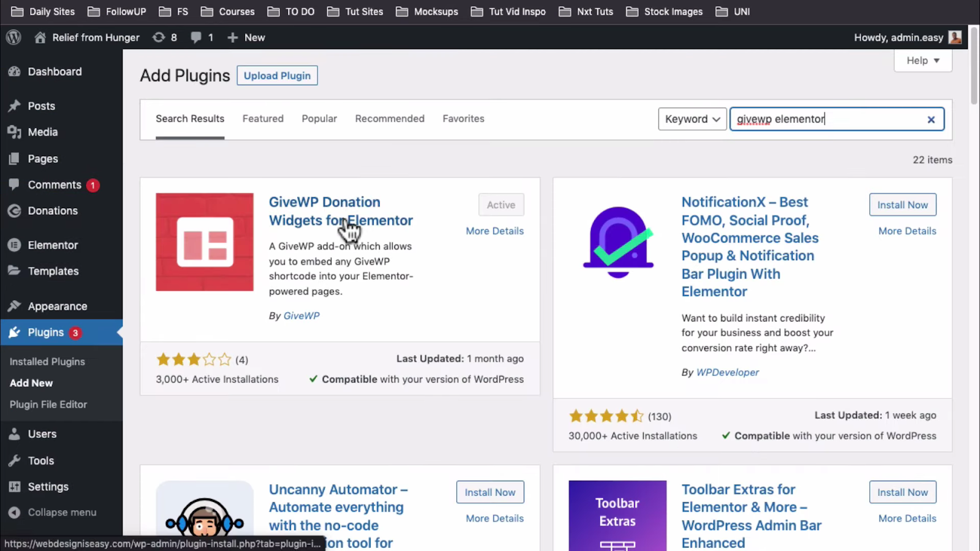Click the Pages icon in sidebar
980x551 pixels.
click(15, 159)
